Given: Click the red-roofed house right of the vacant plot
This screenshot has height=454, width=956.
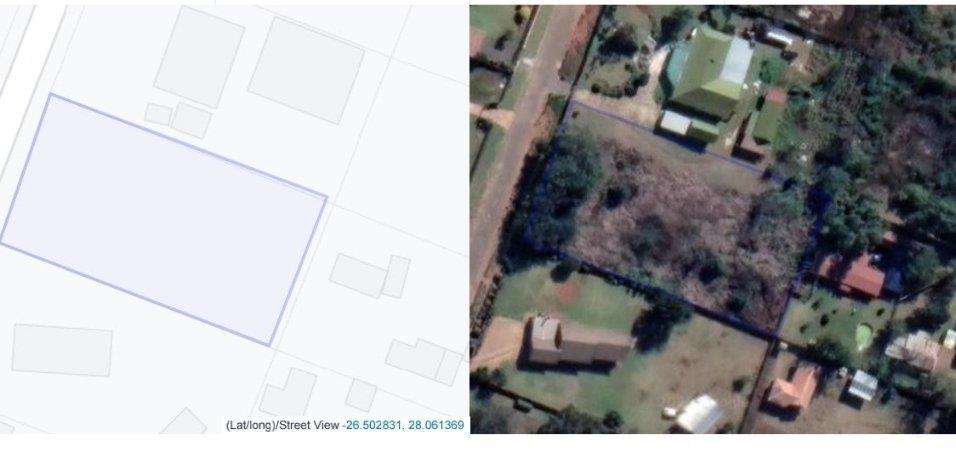Looking at the screenshot, I should click(x=854, y=274).
